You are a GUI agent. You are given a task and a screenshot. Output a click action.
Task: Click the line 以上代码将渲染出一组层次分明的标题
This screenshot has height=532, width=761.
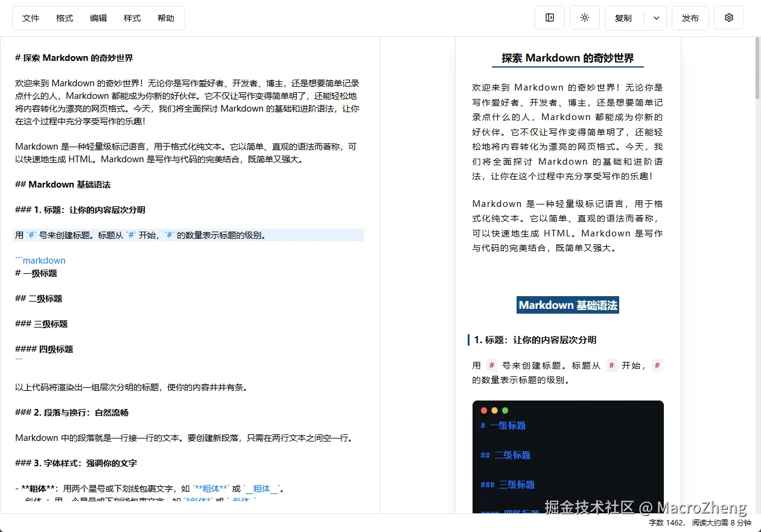point(132,387)
